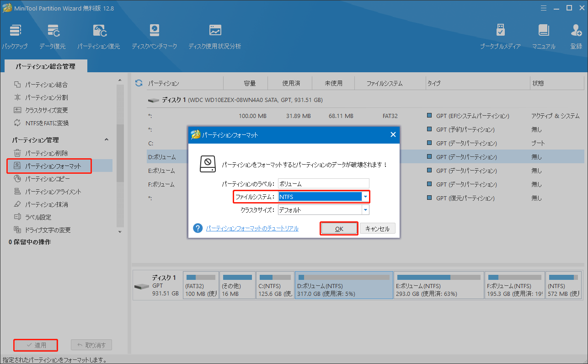Image resolution: width=588 pixels, height=364 pixels.
Task: Select the C:(NTFS) 125.6 GB disk map block
Action: coord(275,285)
